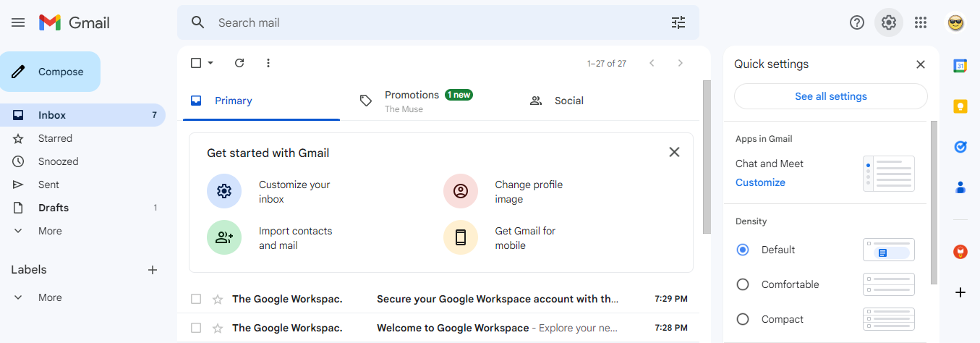Select the Welcome to Google Workspace email checkbox
980x343 pixels.
196,328
